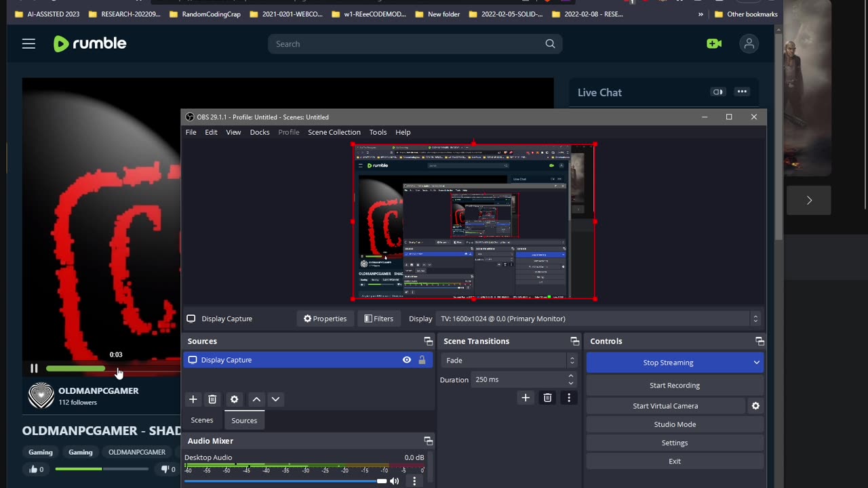868x488 pixels.
Task: Open the Rumble user account icon
Action: click(749, 44)
